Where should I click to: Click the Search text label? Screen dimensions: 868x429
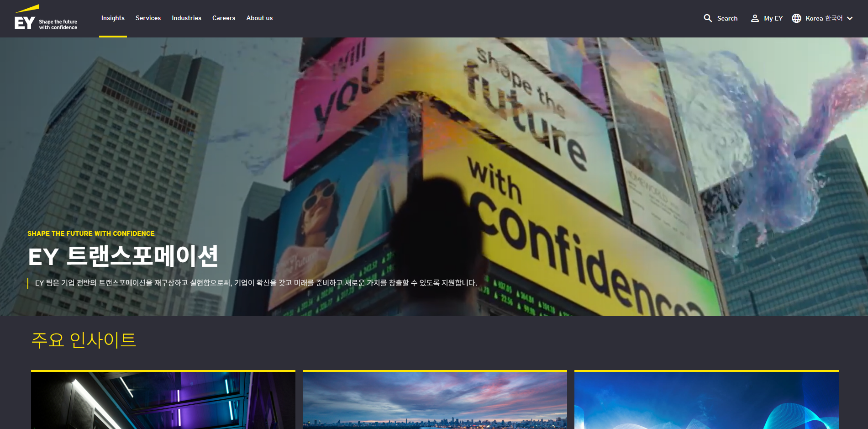click(x=727, y=19)
